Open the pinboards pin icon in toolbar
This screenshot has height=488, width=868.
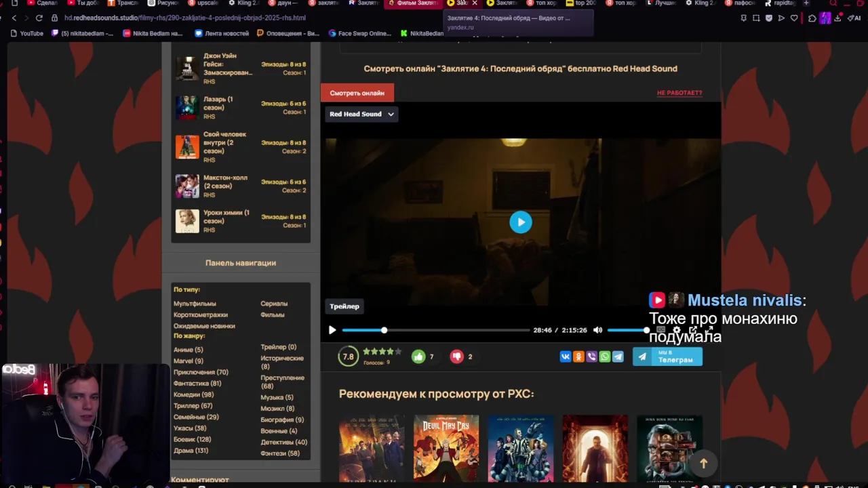[744, 18]
